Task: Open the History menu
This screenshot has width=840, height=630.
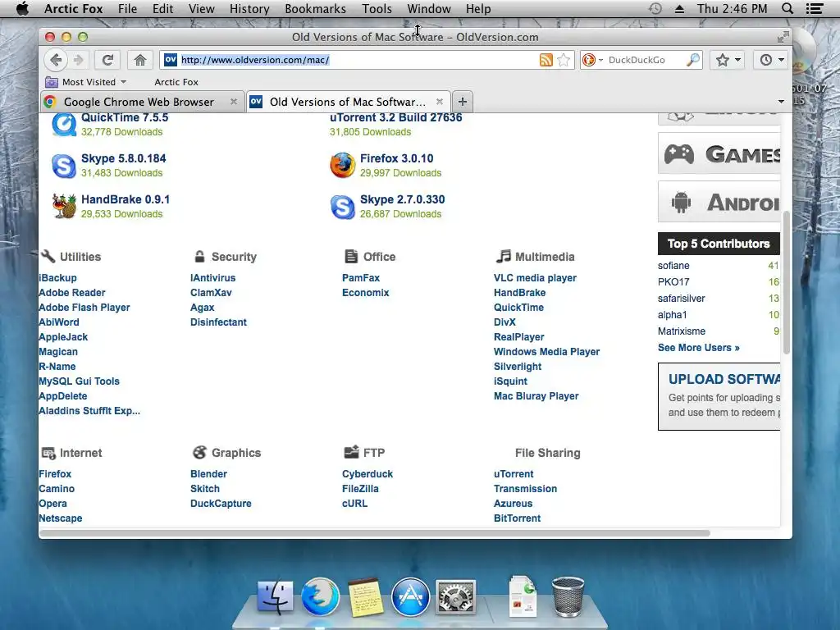Action: (249, 8)
